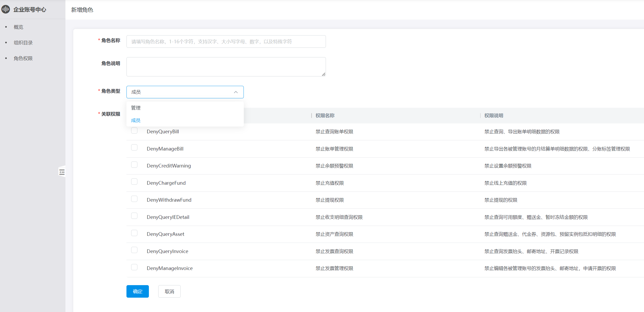This screenshot has height=312, width=644.
Task: Check the DenyCreditWarning row checkbox
Action: [x=134, y=165]
